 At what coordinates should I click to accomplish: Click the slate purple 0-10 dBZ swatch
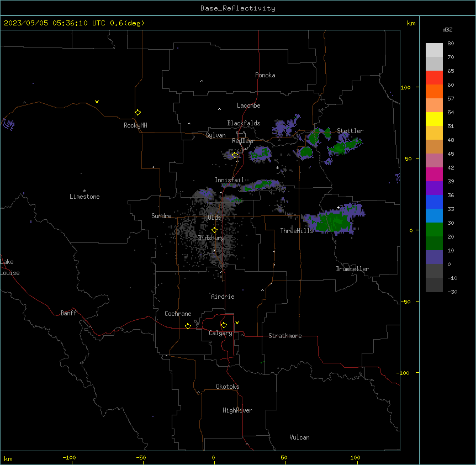(434, 257)
